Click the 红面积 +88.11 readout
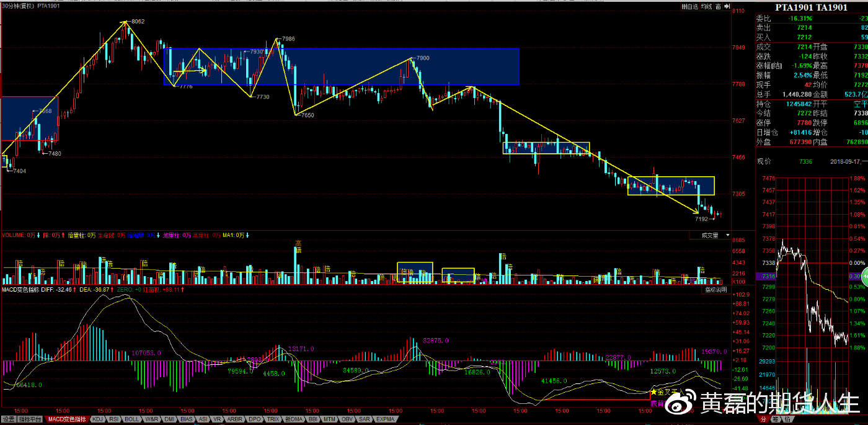This screenshot has height=425, width=868. (162, 290)
